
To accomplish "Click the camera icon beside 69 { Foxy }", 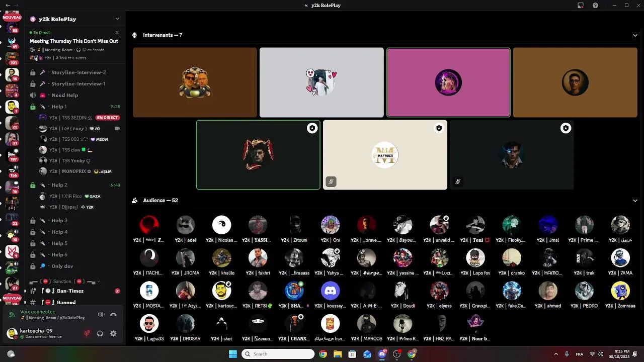I will point(117,129).
